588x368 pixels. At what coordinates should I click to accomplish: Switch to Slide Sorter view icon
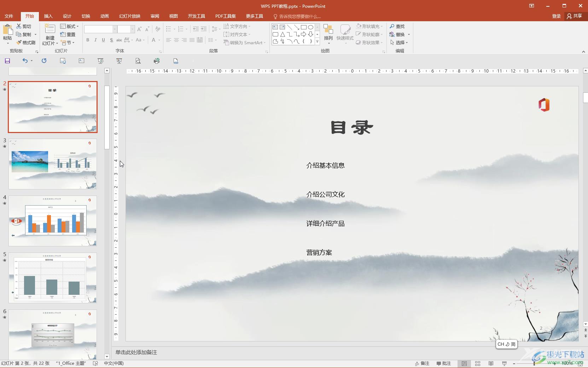(x=478, y=363)
